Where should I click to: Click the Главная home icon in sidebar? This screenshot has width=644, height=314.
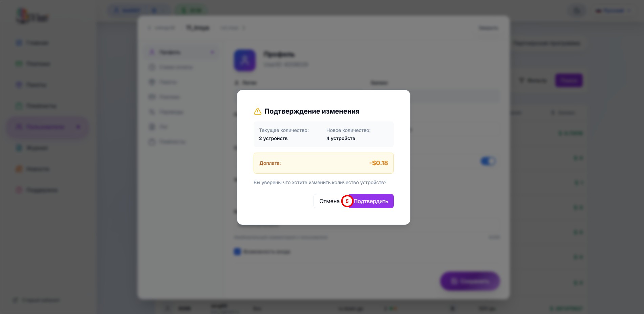[19, 43]
